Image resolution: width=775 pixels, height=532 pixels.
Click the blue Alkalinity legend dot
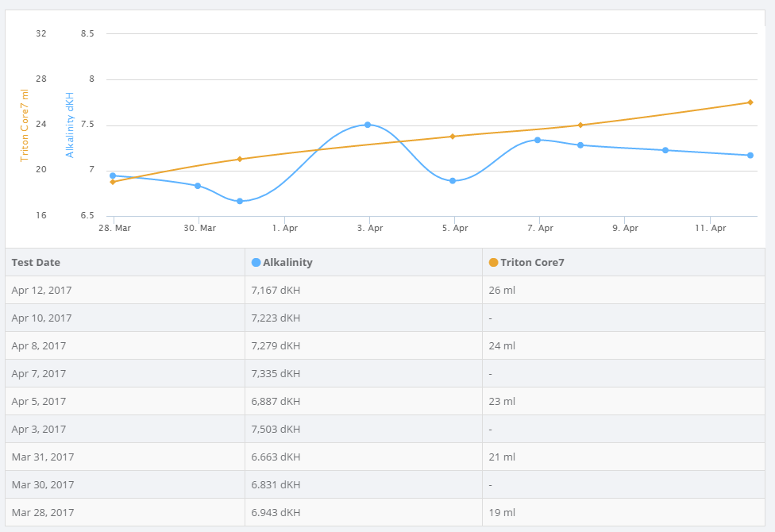point(256,263)
